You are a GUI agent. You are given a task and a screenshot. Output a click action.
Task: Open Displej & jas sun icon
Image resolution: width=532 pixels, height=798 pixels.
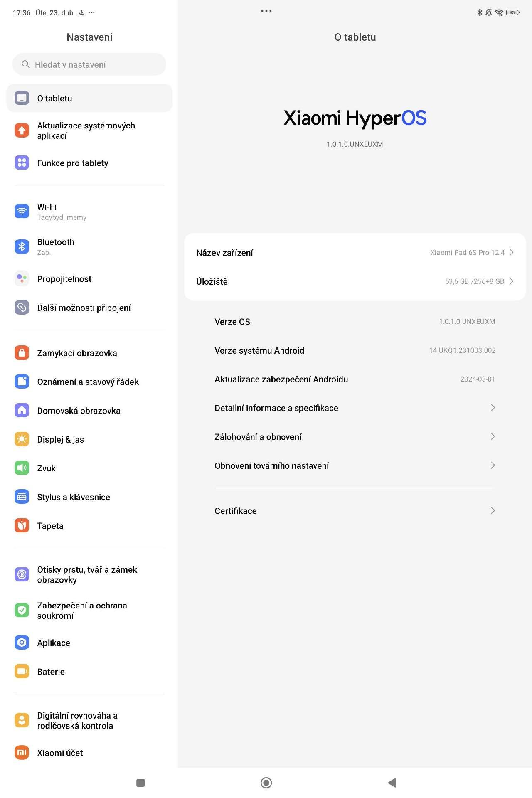(22, 439)
